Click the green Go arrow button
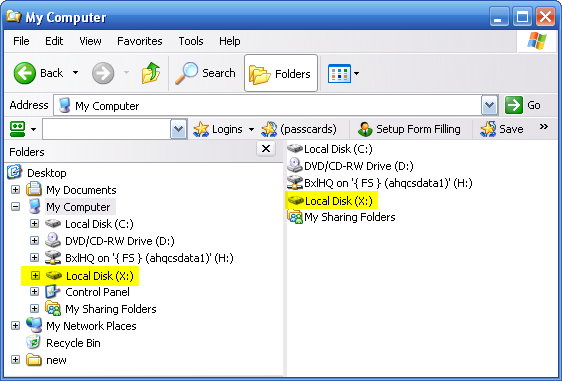This screenshot has width=562, height=381. click(514, 105)
